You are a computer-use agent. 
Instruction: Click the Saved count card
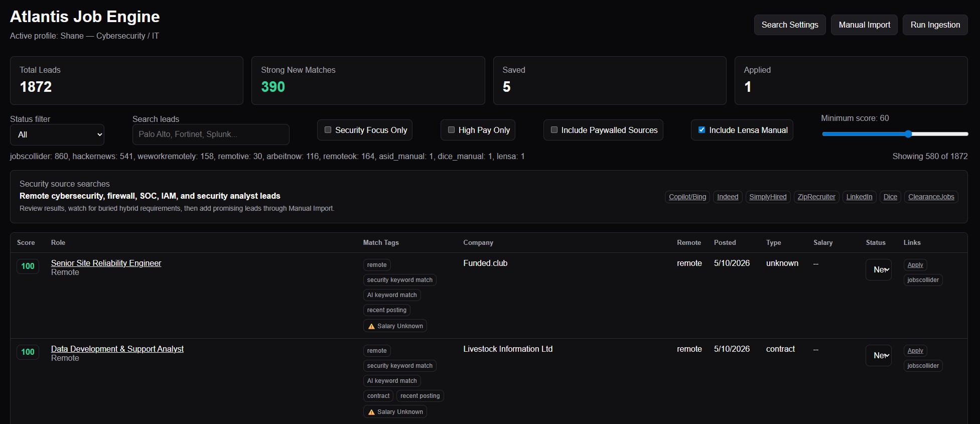(610, 80)
